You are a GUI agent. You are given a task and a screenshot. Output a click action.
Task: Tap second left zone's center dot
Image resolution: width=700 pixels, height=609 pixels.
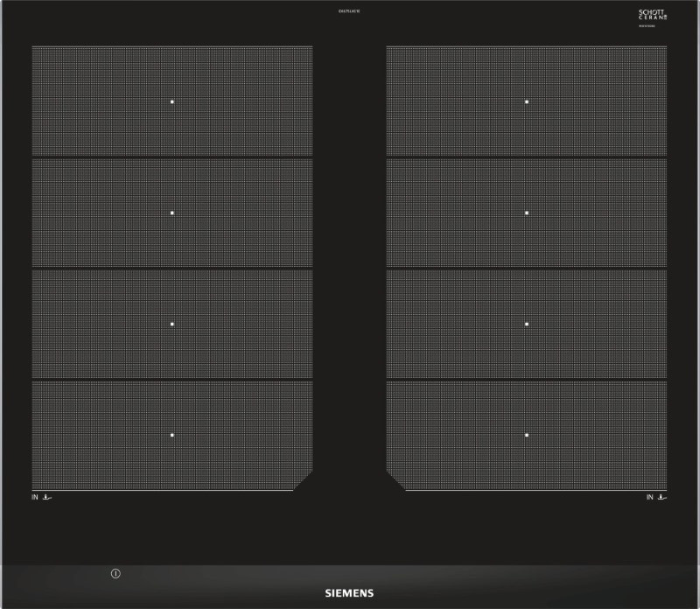[x=172, y=213]
